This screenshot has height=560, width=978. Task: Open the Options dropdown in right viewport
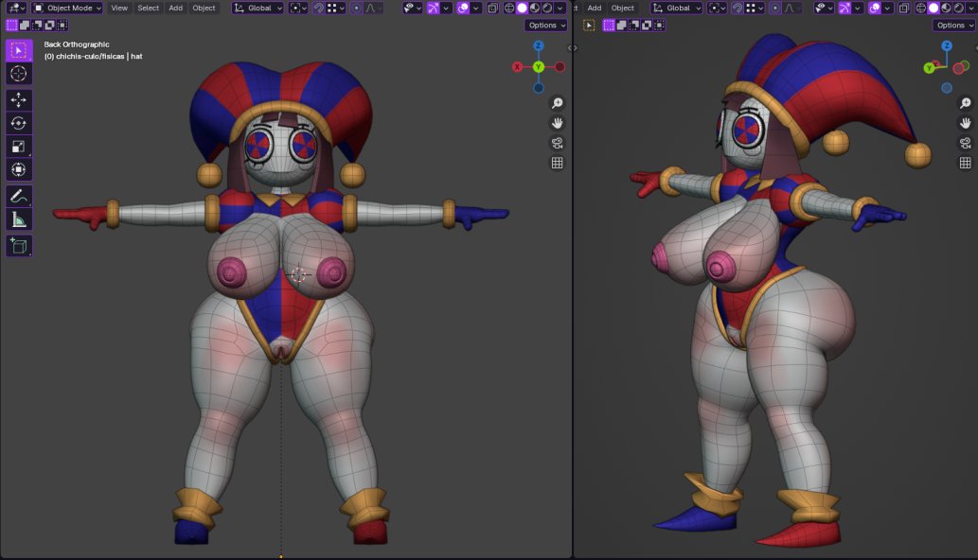(954, 26)
